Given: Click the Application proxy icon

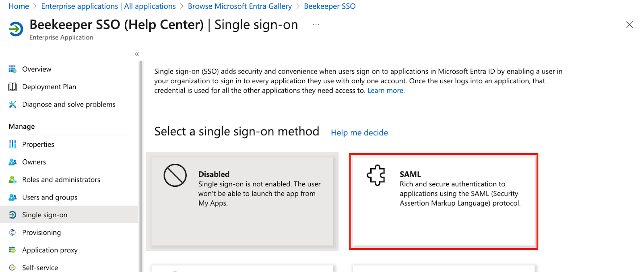Looking at the screenshot, I should (12, 250).
